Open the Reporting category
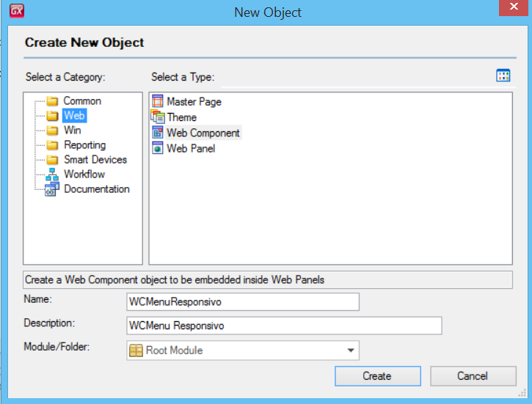This screenshot has height=404, width=532. pos(85,144)
